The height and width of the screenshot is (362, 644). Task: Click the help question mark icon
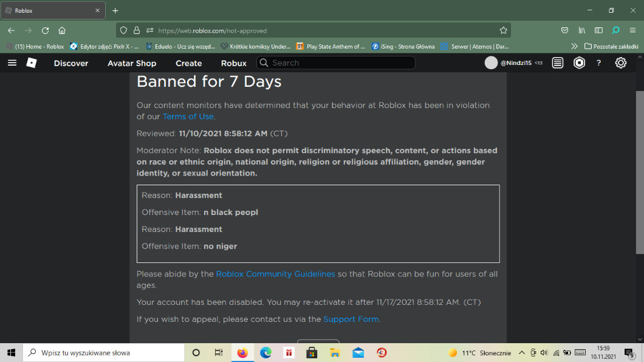tap(598, 63)
